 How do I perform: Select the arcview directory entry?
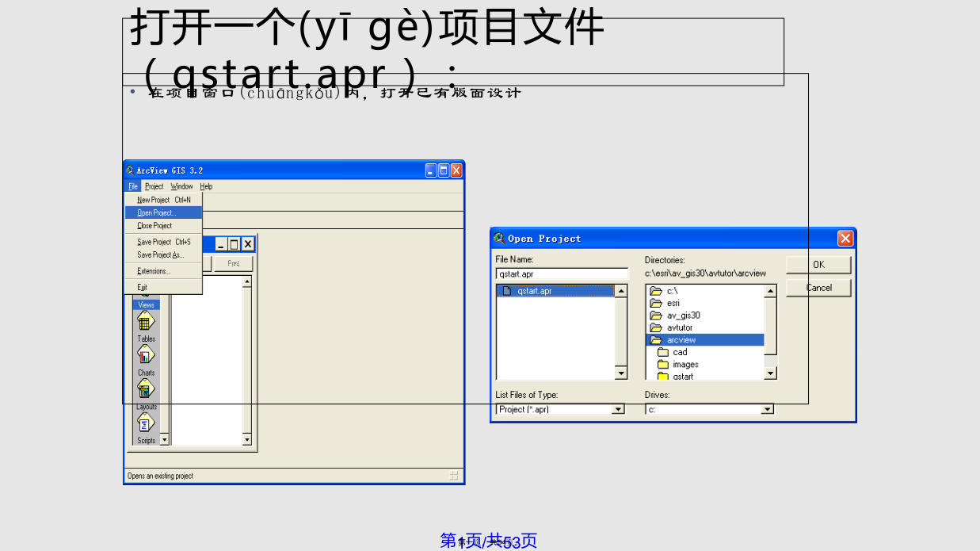705,340
